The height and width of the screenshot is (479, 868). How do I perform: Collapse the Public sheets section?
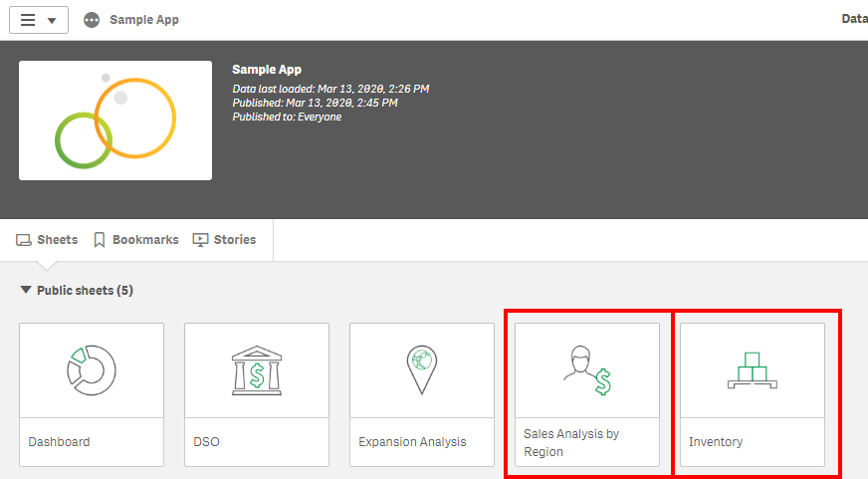pos(26,290)
